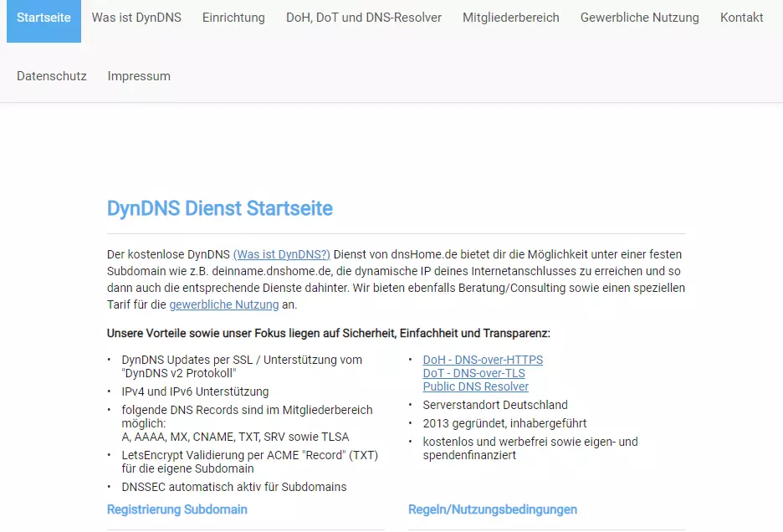Click 'DynDNS Updates per SSL' bullet text
783x532 pixels.
coord(242,366)
